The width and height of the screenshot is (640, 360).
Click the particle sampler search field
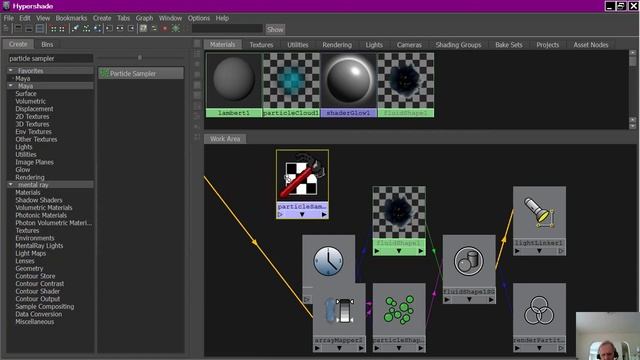50,58
